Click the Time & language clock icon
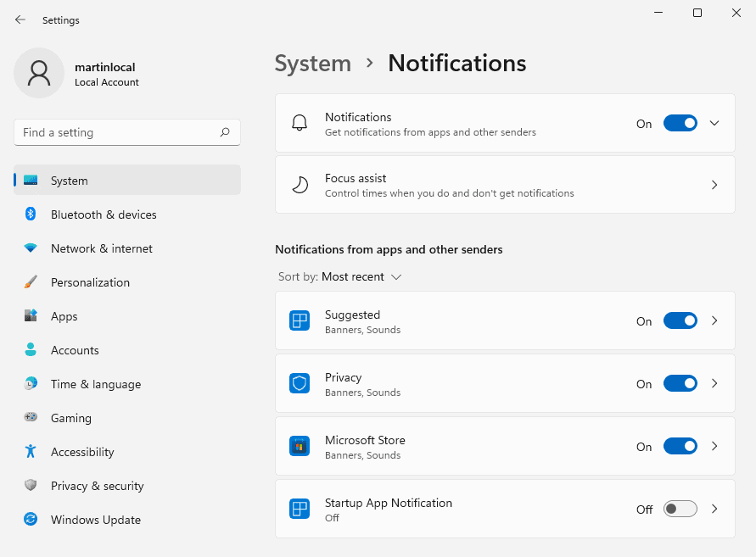Viewport: 756px width, 557px height. 31,383
